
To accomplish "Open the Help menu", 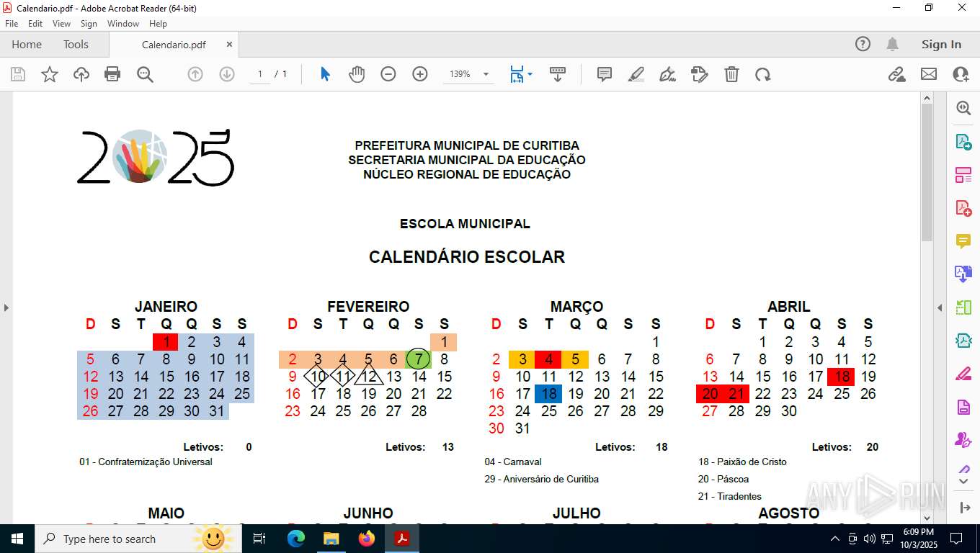I will 158,24.
